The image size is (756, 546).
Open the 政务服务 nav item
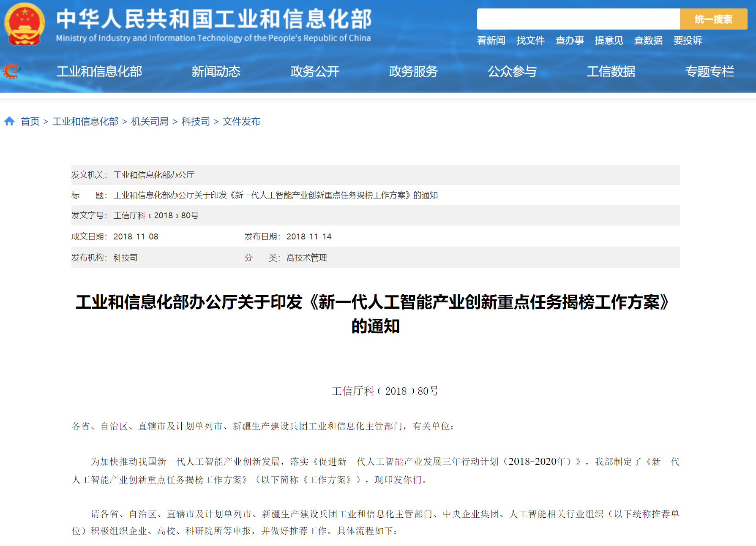pos(413,71)
